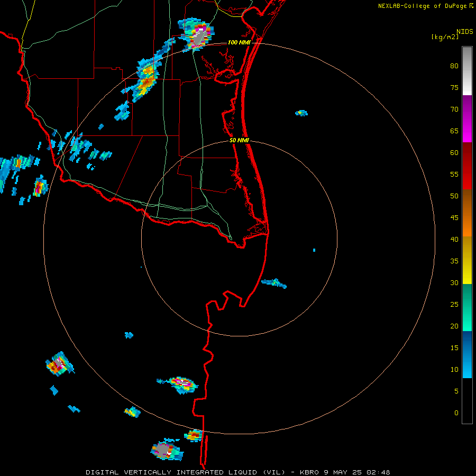Screen dimensions: 476x476
Task: Click the scale value 70
Action: pos(454,109)
